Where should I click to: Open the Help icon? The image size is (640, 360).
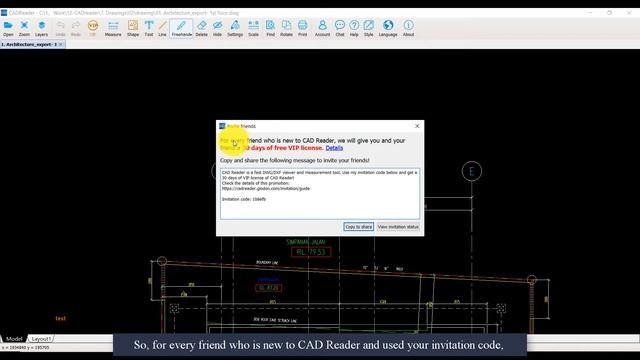(x=354, y=29)
